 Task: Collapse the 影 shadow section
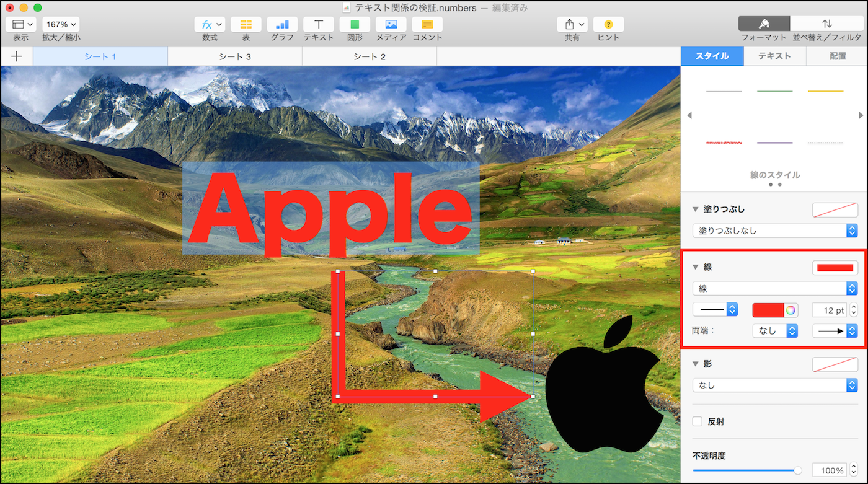[696, 364]
